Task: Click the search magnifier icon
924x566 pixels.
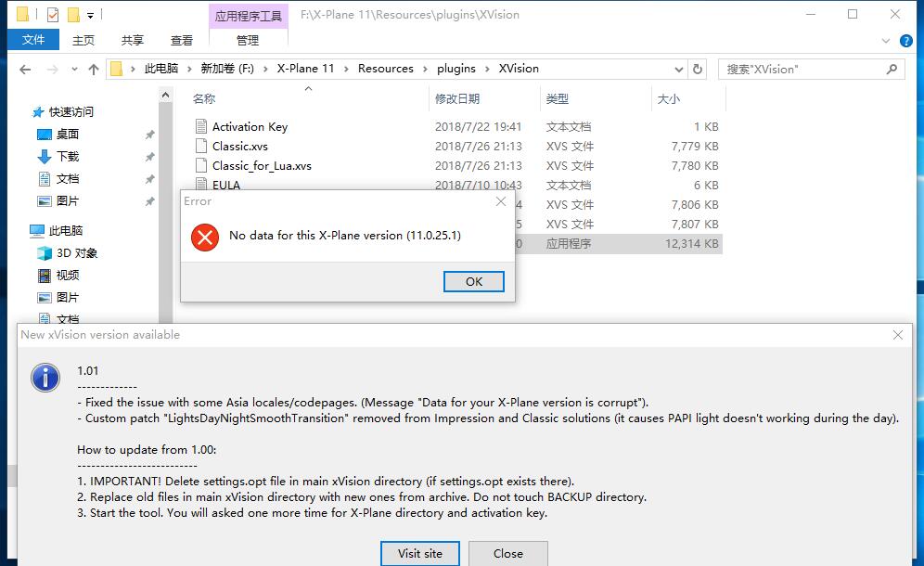Action: [892, 69]
